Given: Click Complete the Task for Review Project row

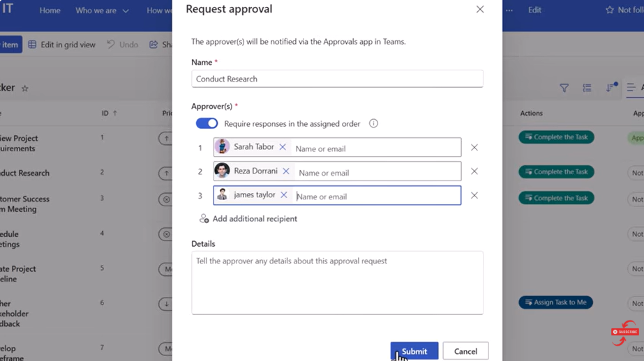Looking at the screenshot, I should [x=556, y=137].
